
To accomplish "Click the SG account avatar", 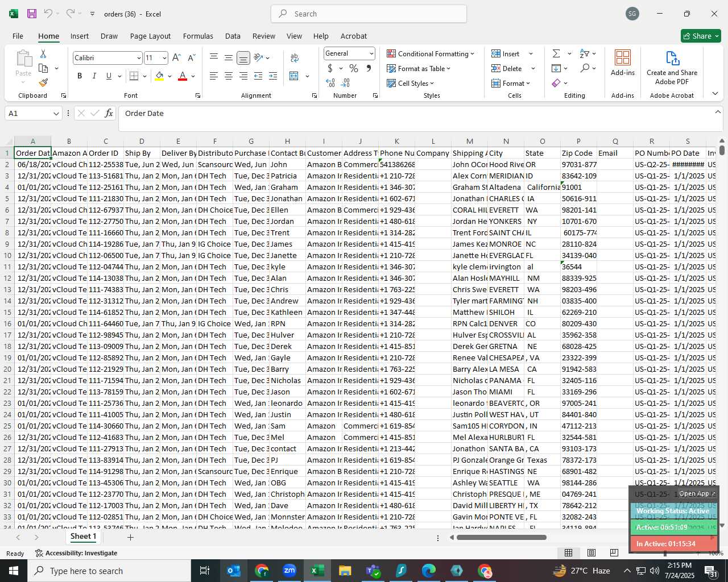I will (x=632, y=14).
